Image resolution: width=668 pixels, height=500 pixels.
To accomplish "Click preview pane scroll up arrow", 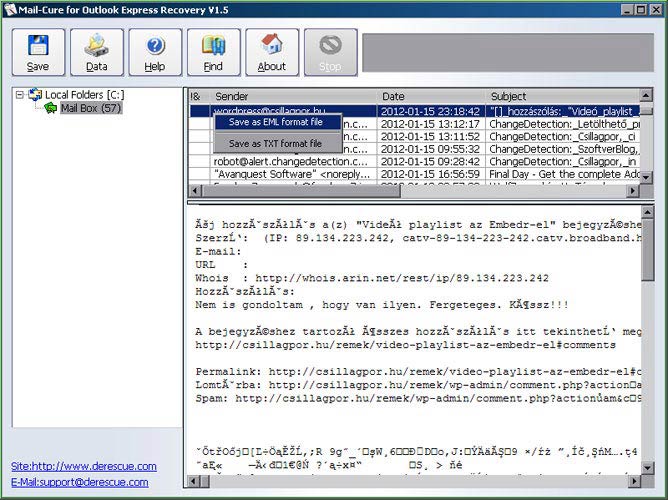I will 648,212.
